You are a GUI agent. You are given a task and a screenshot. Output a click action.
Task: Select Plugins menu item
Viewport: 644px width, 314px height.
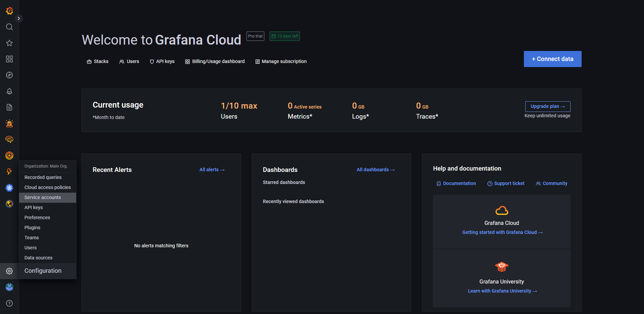[x=48, y=228]
